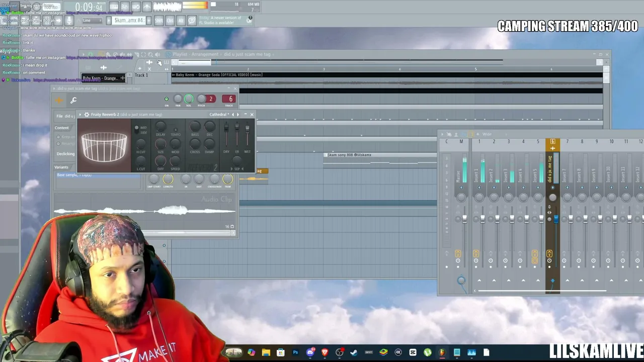Open Photoshop from the taskbar

[x=295, y=352]
